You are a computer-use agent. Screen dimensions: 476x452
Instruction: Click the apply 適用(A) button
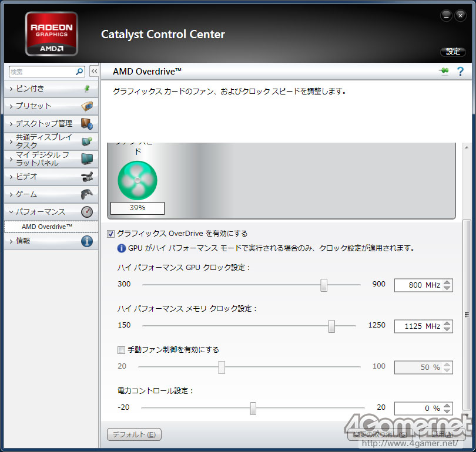443,434
